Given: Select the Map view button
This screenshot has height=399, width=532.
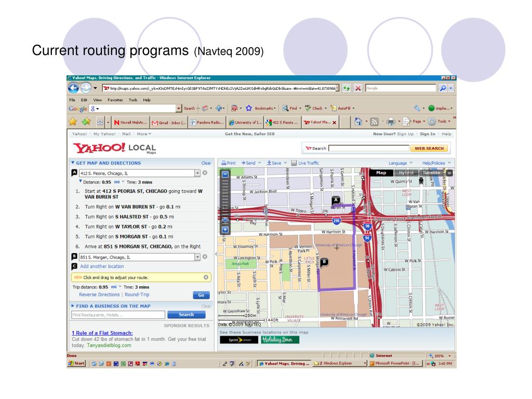Looking at the screenshot, I should 381,172.
